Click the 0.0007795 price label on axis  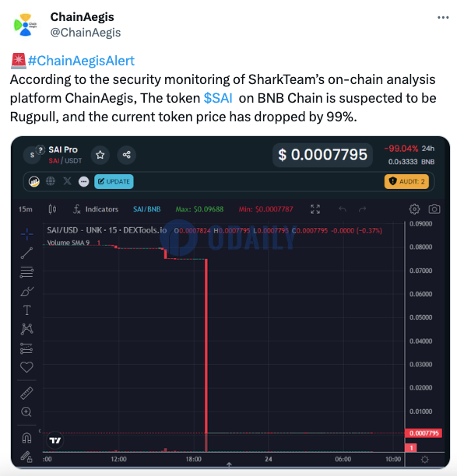(x=424, y=433)
